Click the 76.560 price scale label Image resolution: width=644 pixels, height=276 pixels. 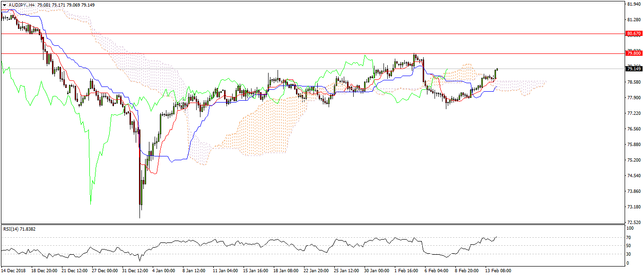(x=633, y=129)
